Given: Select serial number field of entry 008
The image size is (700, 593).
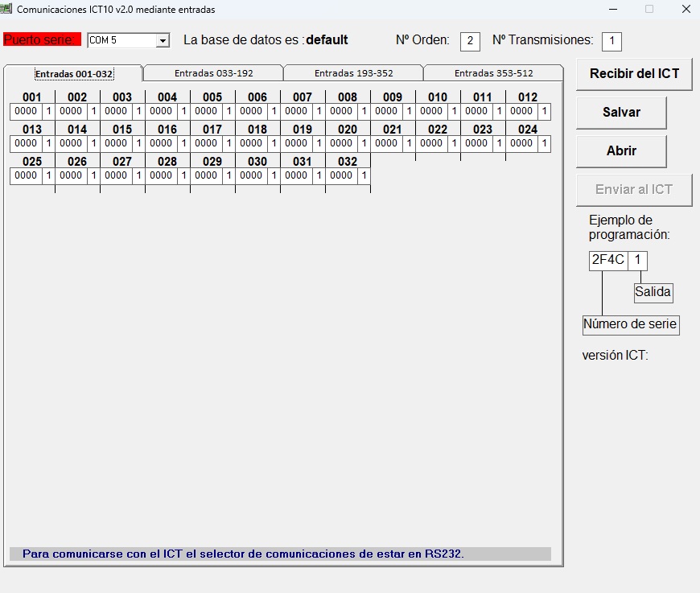Looking at the screenshot, I should click(x=341, y=111).
